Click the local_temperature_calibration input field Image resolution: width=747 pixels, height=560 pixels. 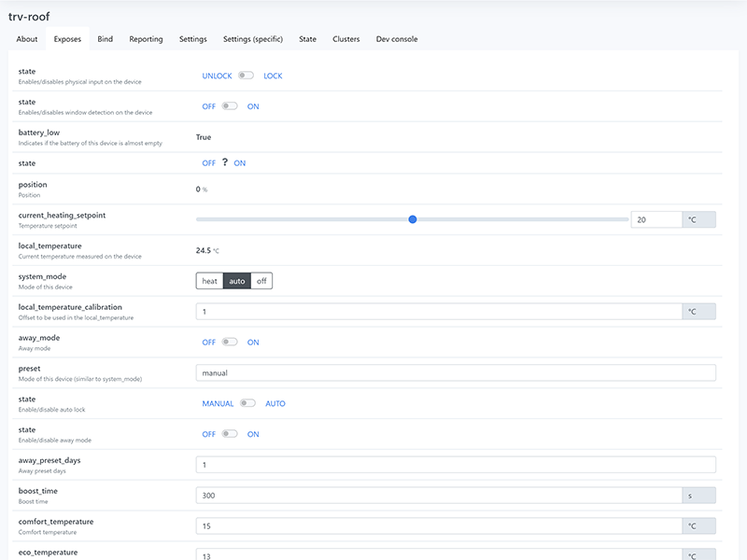pos(439,312)
